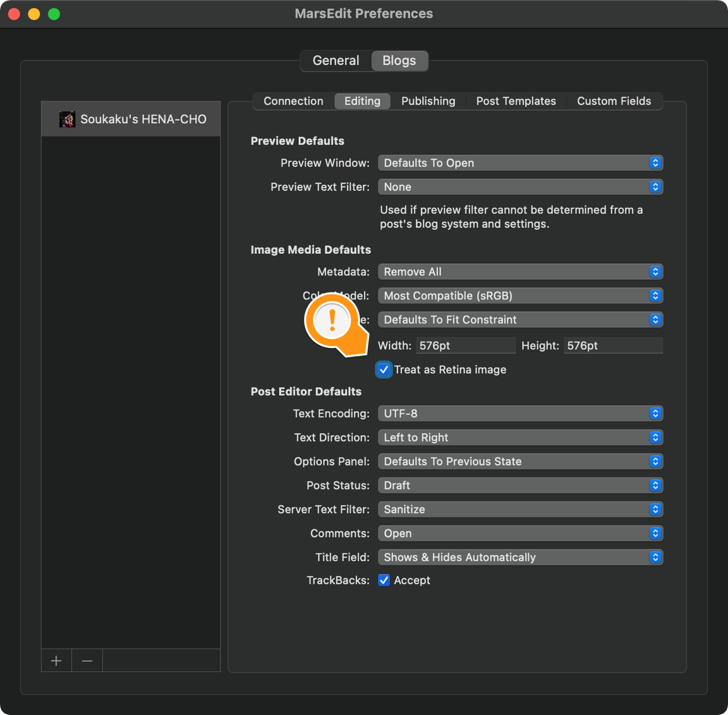This screenshot has width=728, height=715.
Task: Click the Post Editor Defaults heading
Action: [306, 392]
